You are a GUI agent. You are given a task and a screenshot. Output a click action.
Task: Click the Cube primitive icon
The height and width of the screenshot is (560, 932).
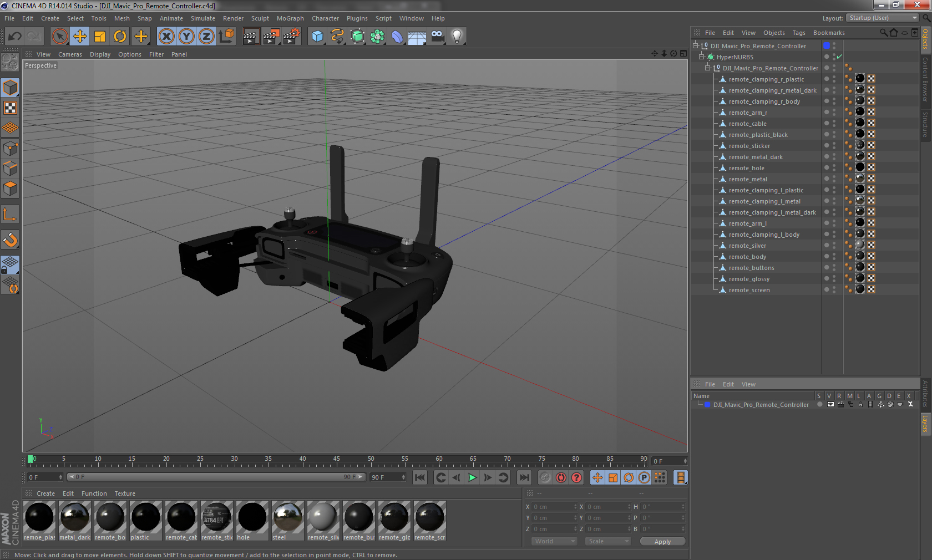317,37
